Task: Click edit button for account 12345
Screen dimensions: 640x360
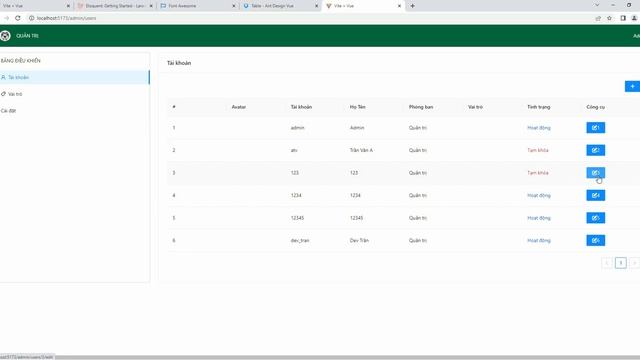Action: tap(596, 218)
